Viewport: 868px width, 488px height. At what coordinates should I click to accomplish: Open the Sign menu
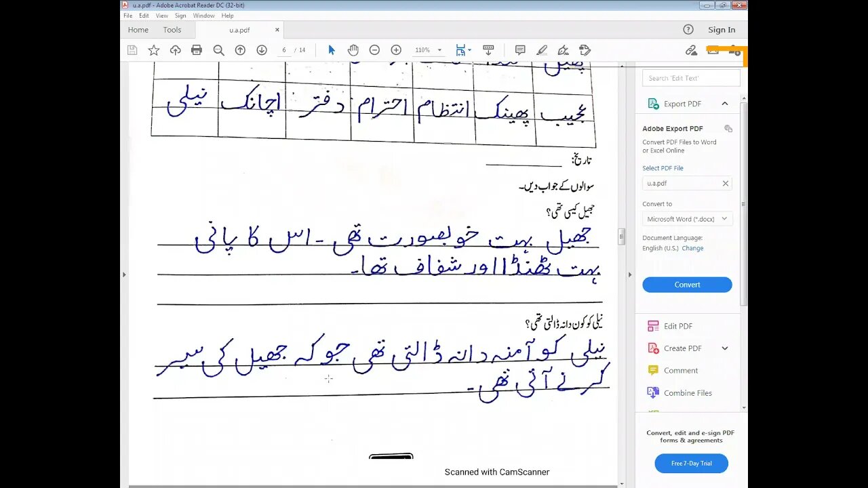(x=180, y=16)
